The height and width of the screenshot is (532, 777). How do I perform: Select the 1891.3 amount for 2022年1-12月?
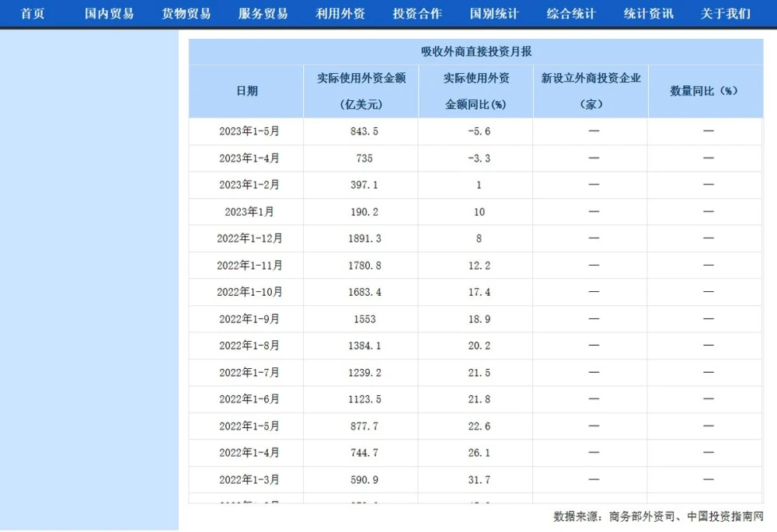click(x=365, y=238)
